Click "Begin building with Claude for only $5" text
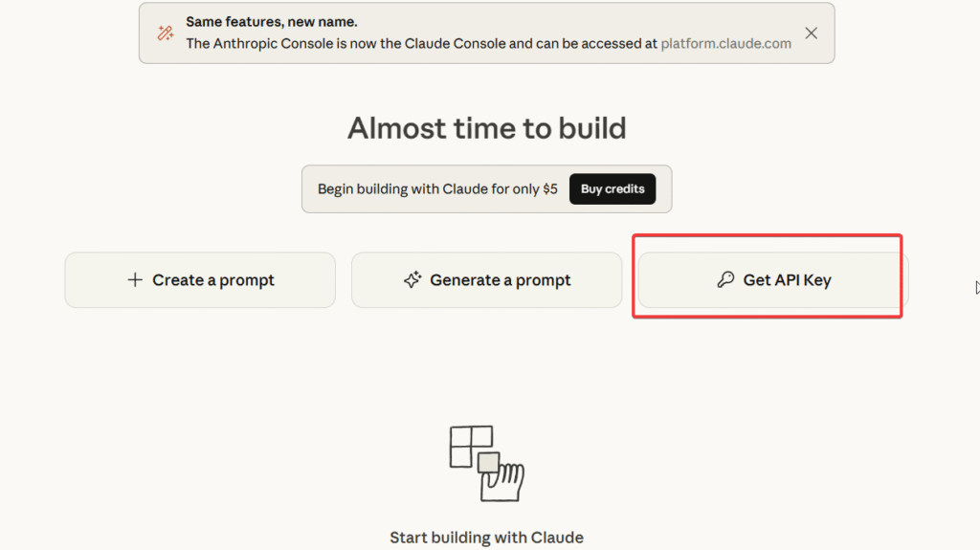 [437, 189]
